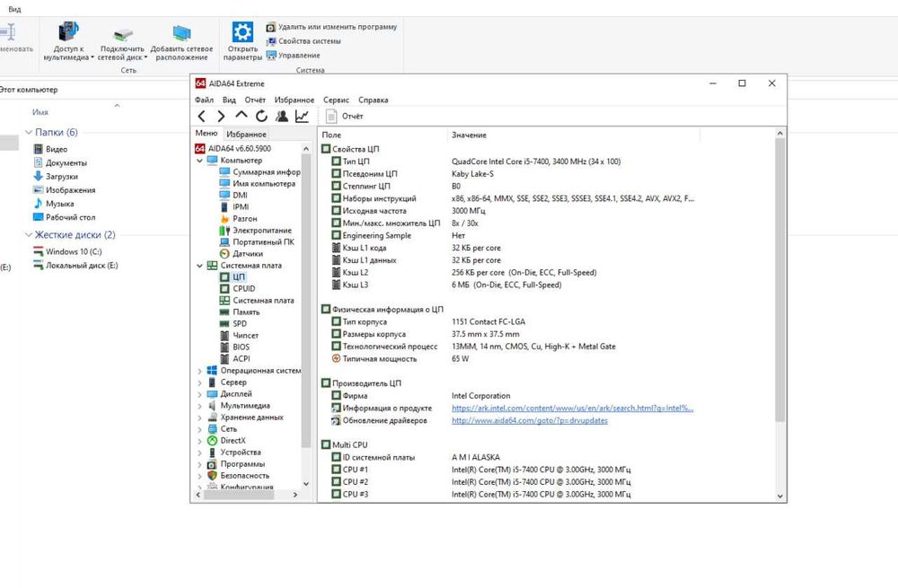898x588 pixels.
Task: Switch to the Избранное tab in sidebar
Action: pyautogui.click(x=246, y=134)
